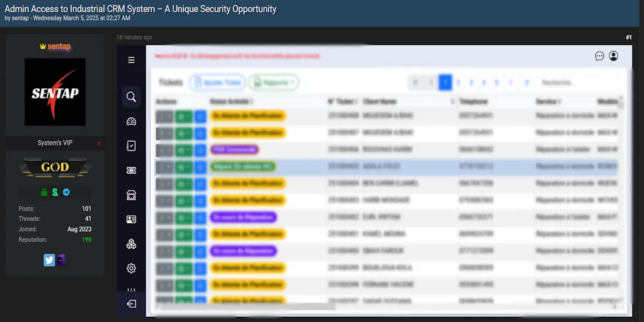Go to pagination page 1
644x322 pixels.
pyautogui.click(x=445, y=82)
